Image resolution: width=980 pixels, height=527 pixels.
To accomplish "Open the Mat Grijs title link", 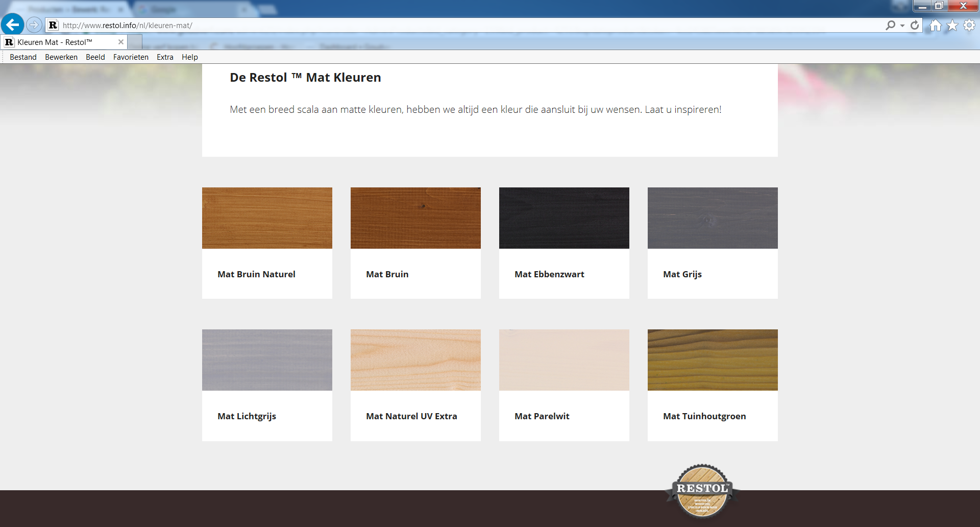I will click(682, 275).
